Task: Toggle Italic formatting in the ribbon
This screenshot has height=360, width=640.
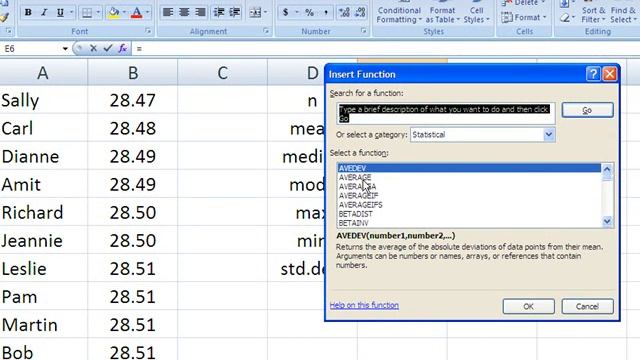Action: (44, 13)
